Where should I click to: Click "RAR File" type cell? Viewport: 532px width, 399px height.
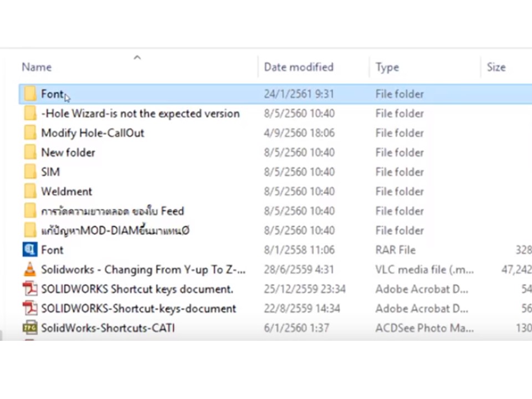(395, 250)
